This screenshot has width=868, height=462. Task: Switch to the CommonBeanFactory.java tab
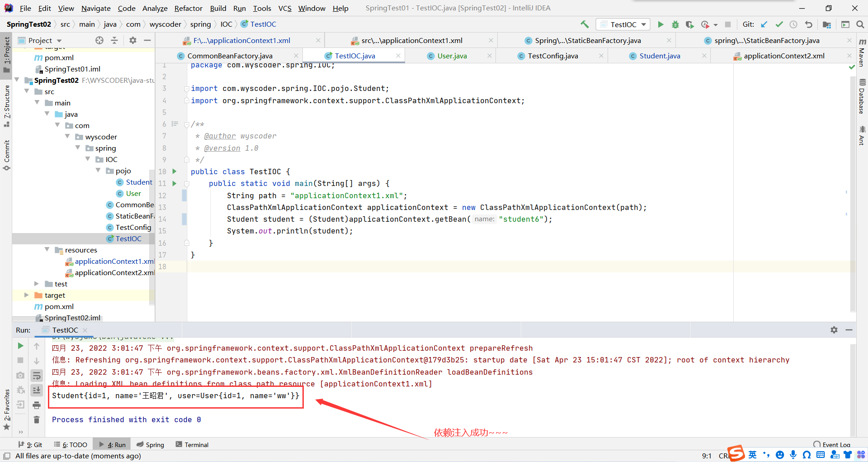[230, 56]
